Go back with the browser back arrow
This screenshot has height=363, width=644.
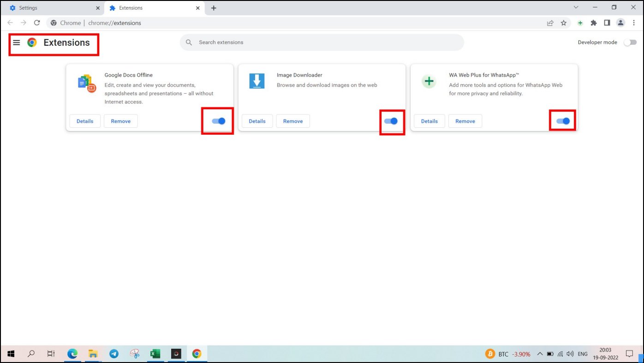tap(10, 23)
